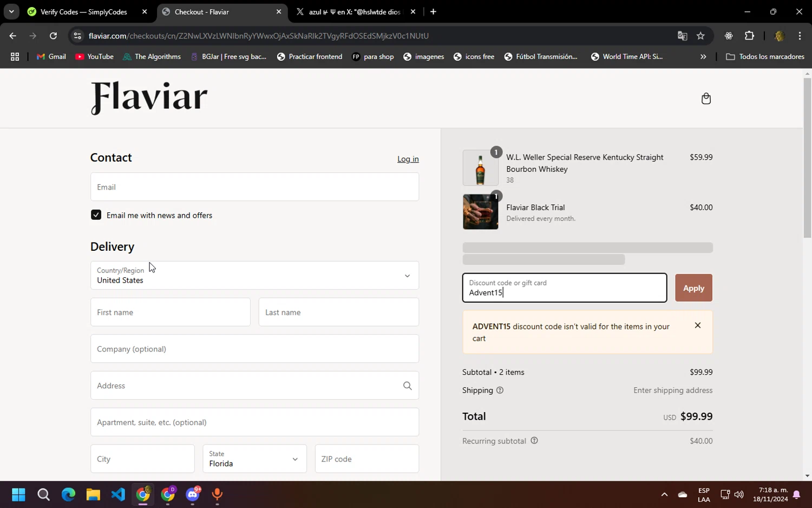Switch to the X azul tab
This screenshot has height=508, width=812.
click(x=355, y=11)
